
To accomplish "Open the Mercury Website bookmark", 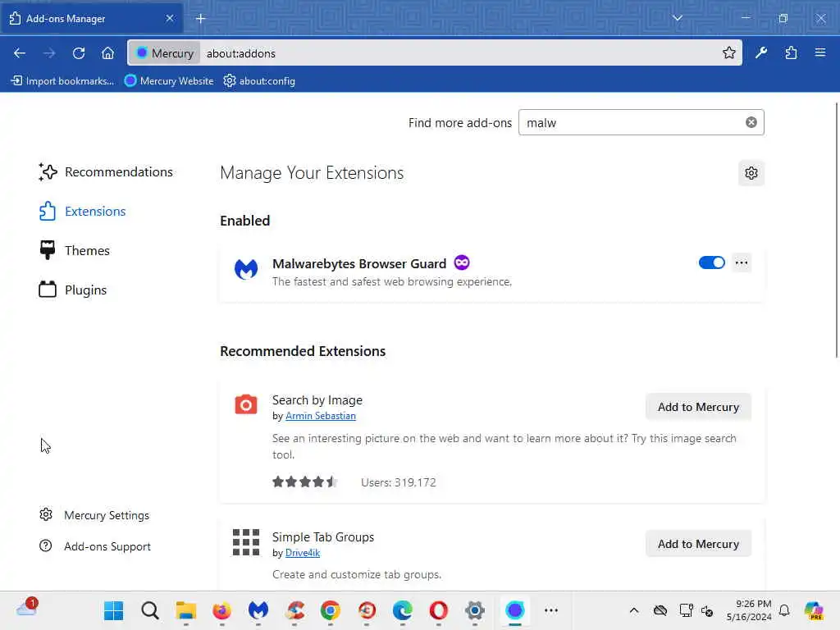I will [169, 81].
